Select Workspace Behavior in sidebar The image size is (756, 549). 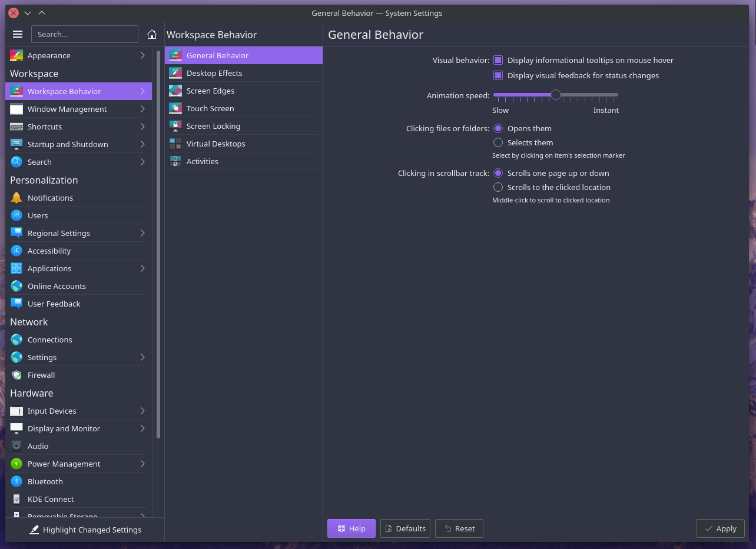[x=78, y=91]
